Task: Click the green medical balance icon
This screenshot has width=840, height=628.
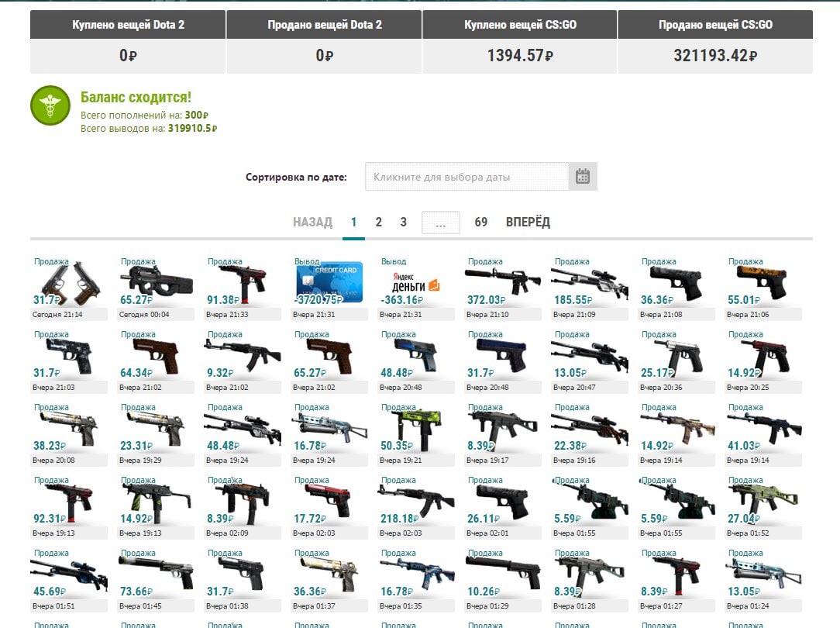Action: point(50,105)
